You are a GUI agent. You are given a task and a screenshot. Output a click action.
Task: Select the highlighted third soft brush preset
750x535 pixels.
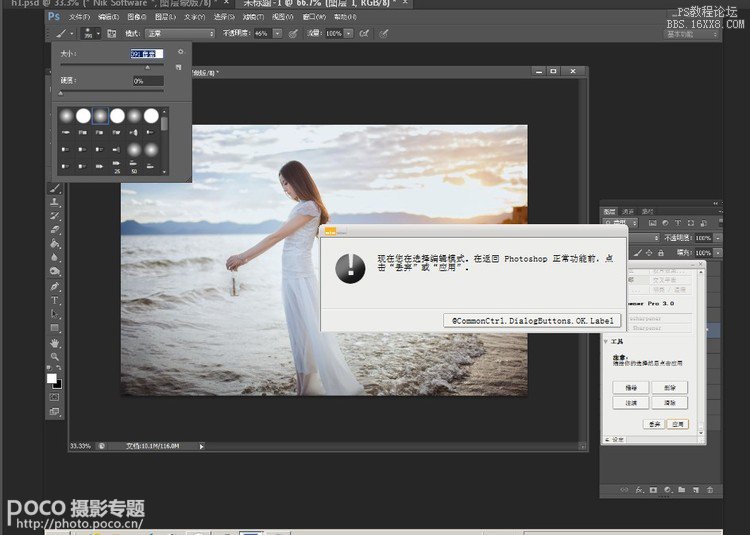[100, 116]
